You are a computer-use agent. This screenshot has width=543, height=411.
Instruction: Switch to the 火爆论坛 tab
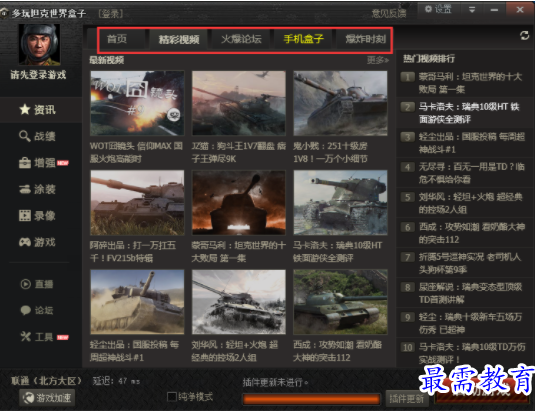coord(241,39)
